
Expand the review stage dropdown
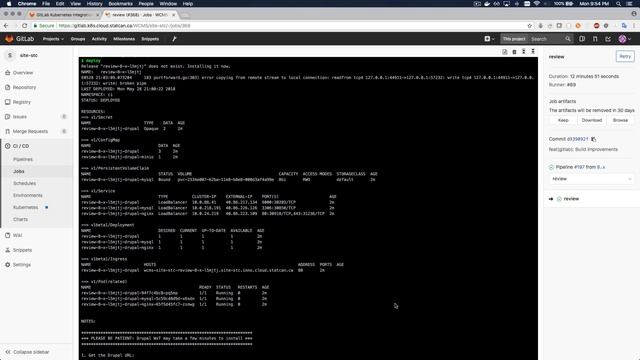(591, 179)
